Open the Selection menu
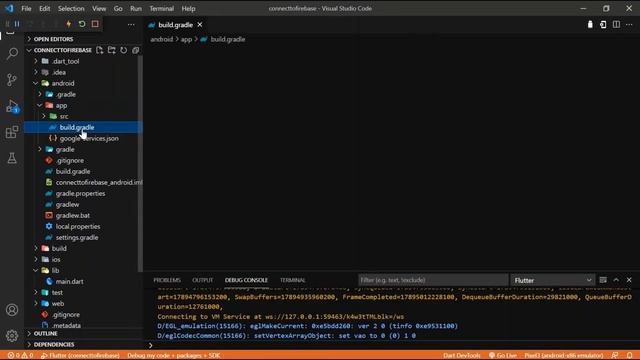Image resolution: width=640 pixels, height=360 pixels. tap(71, 8)
